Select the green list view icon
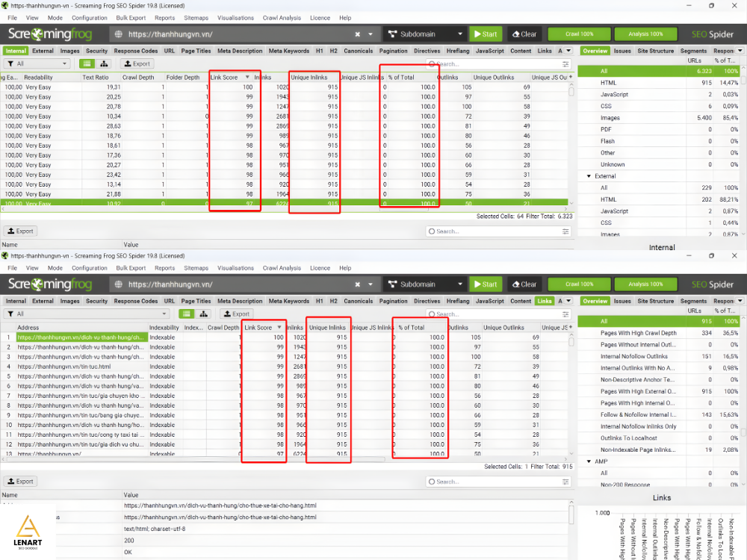747x560 pixels. tap(87, 63)
